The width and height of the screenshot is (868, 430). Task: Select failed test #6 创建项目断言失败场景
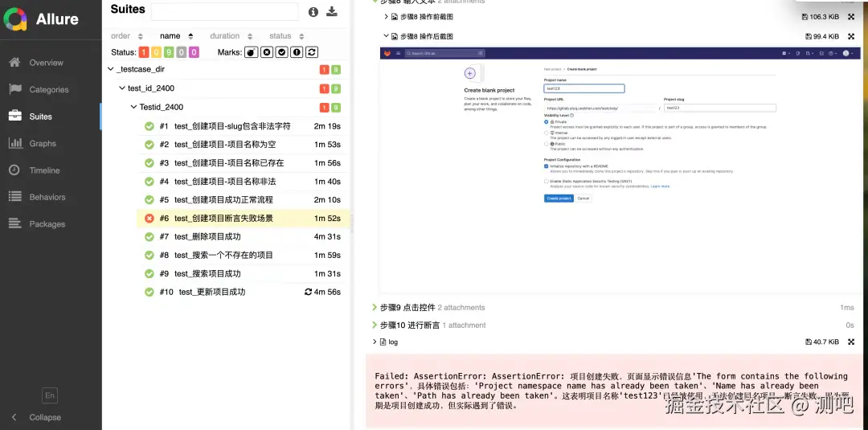tap(244, 219)
